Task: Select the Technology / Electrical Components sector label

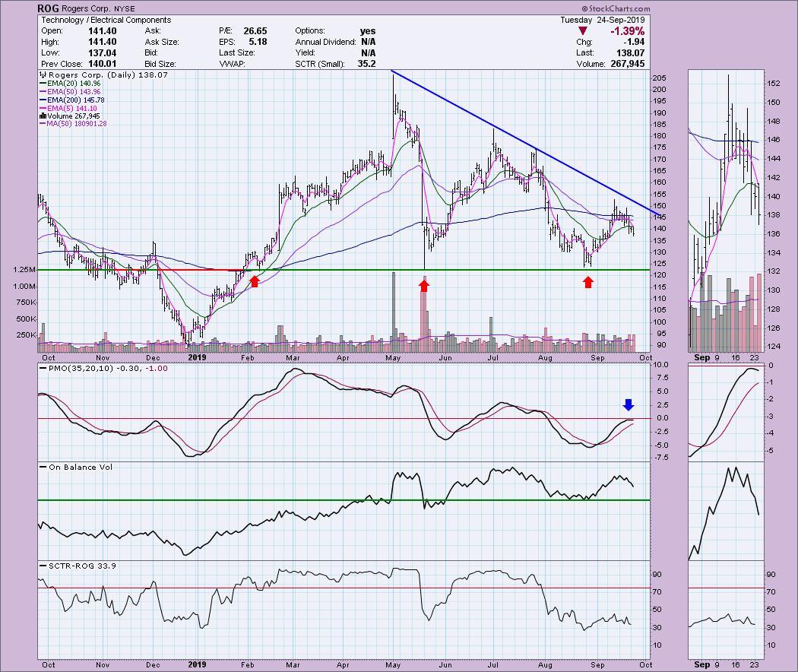Action: coord(106,20)
